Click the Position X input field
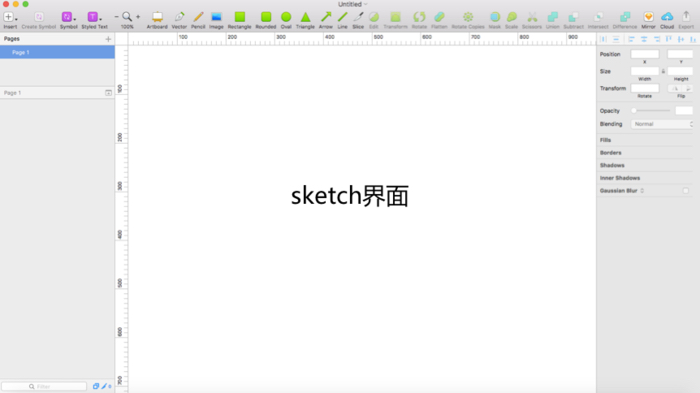The height and width of the screenshot is (393, 700). pyautogui.click(x=645, y=54)
